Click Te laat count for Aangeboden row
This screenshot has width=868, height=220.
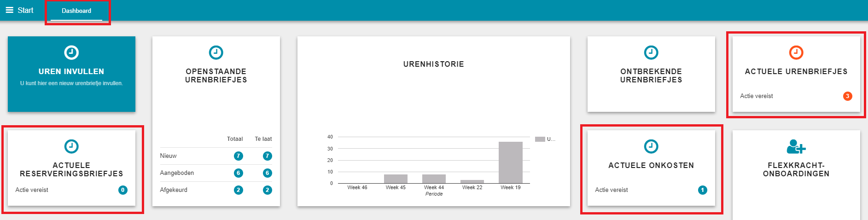coord(267,173)
